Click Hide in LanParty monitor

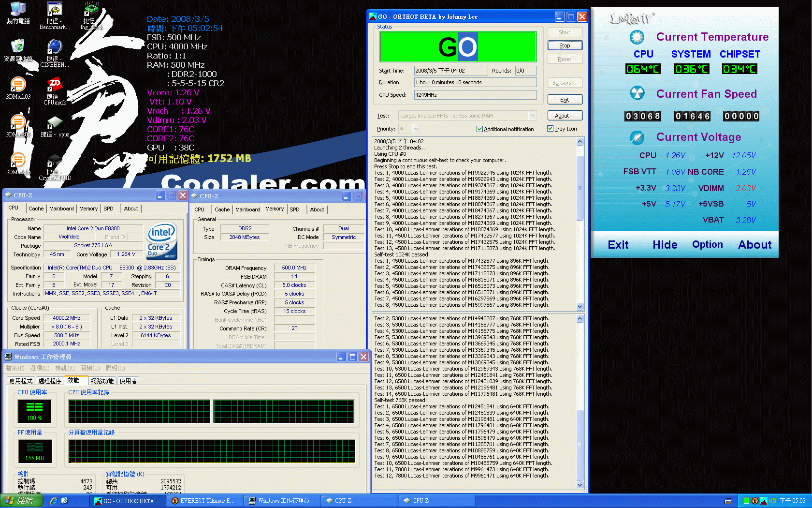[665, 245]
